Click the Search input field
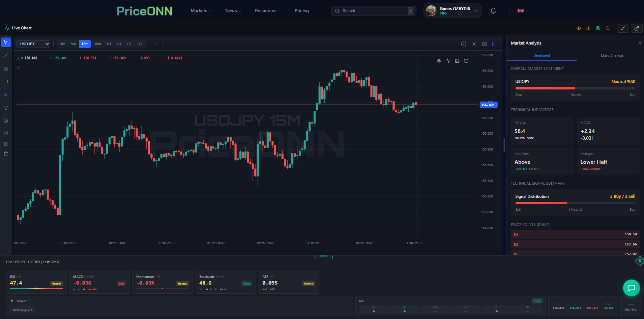The height and width of the screenshot is (319, 644). click(371, 10)
